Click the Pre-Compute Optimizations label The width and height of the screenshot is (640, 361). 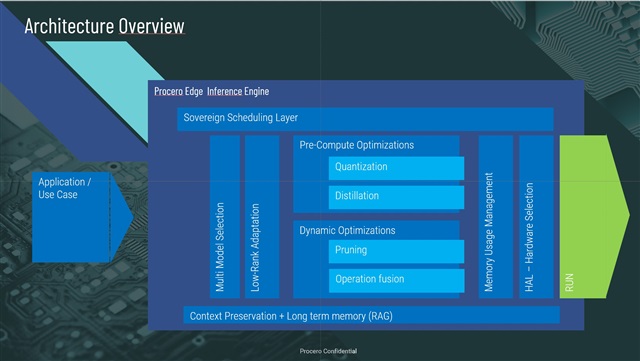tap(357, 145)
